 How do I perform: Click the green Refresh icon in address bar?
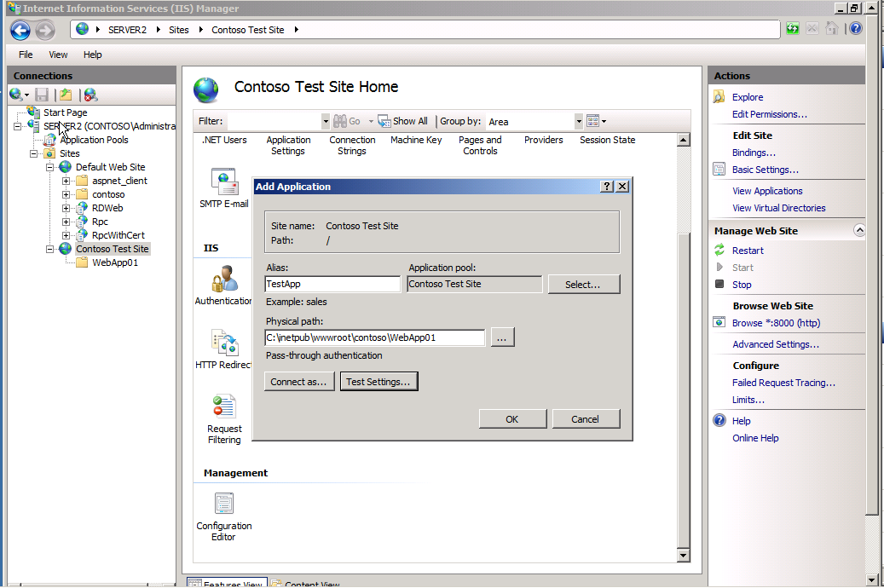point(793,29)
